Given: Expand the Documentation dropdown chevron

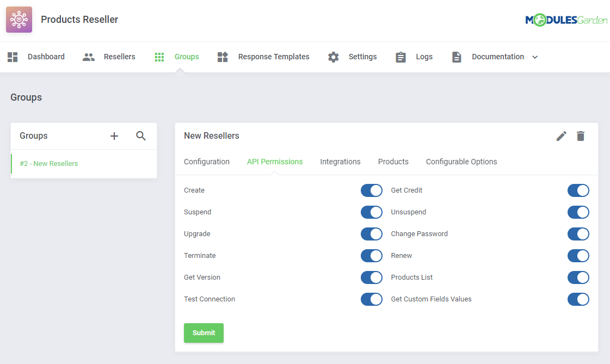Looking at the screenshot, I should click(535, 57).
